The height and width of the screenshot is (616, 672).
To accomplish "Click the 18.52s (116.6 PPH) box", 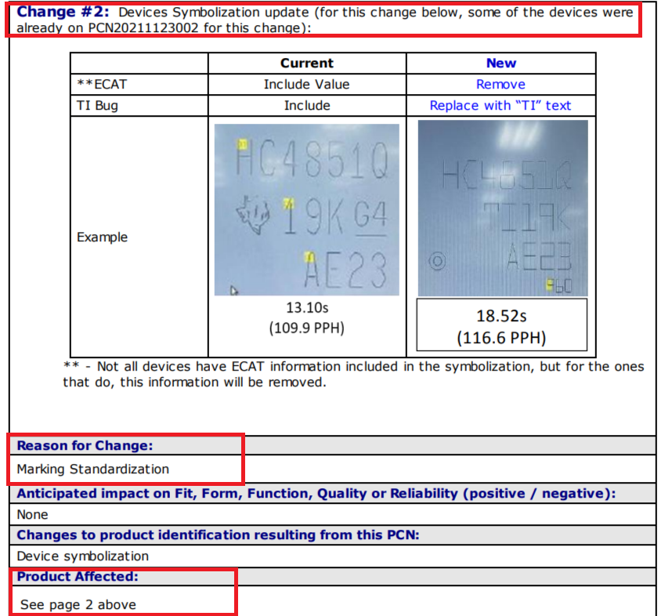I will click(x=501, y=325).
